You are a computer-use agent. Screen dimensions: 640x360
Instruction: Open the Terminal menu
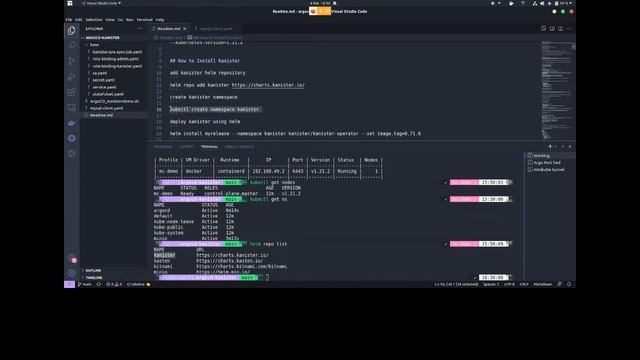coord(144,20)
